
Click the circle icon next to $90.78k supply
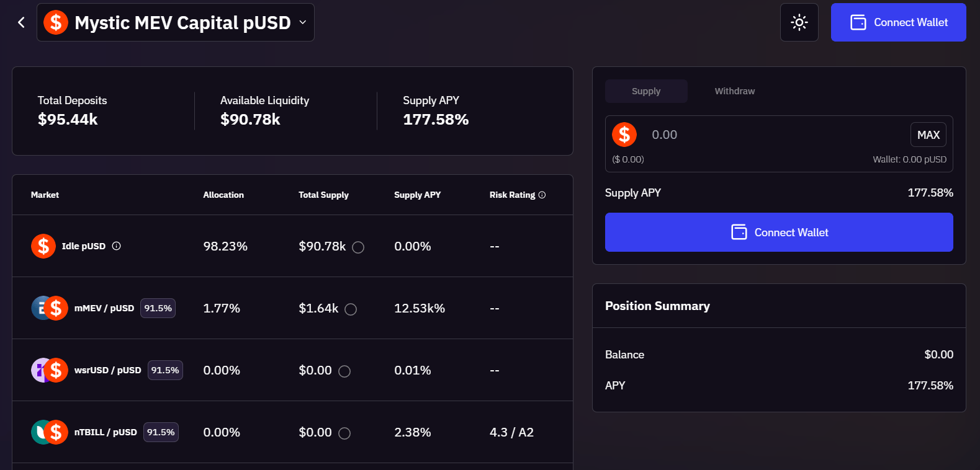358,247
